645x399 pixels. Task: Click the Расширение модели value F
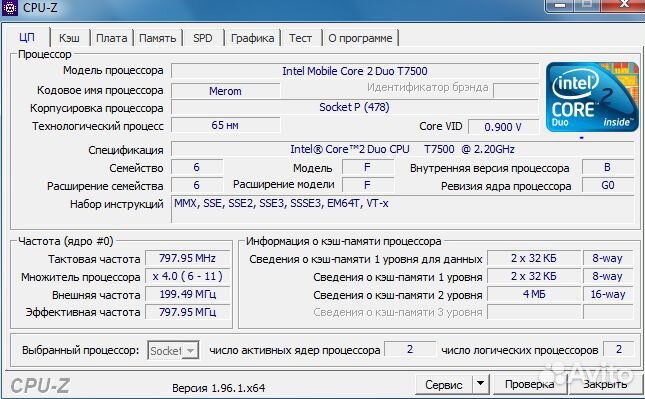(368, 185)
